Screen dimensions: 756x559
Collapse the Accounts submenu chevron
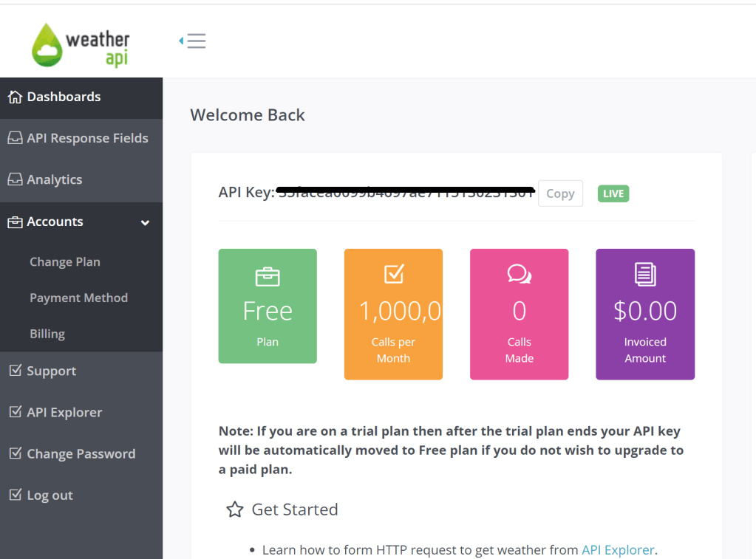point(146,222)
